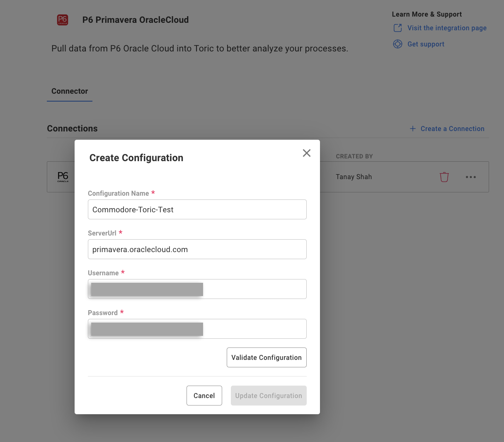Viewport: 504px width, 442px height.
Task: Focus the Password input field
Action: [197, 329]
